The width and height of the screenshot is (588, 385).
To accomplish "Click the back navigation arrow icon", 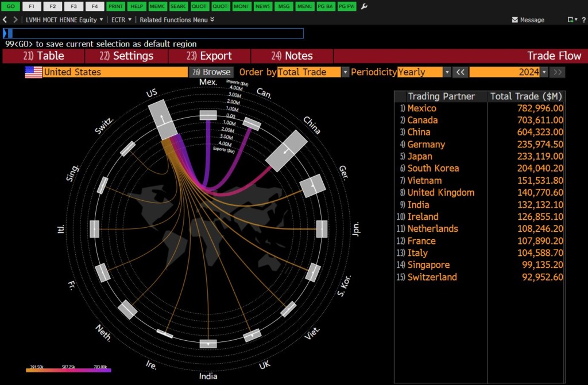I will coord(5,20).
